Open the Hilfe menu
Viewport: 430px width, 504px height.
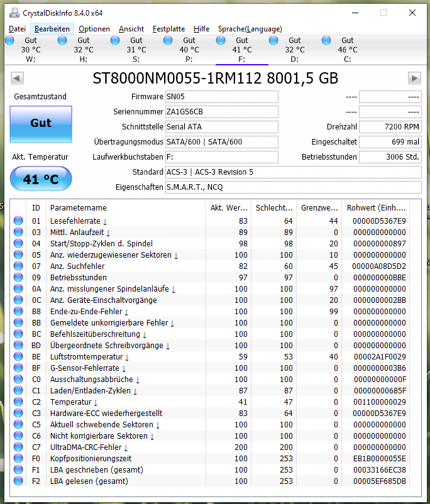(x=201, y=29)
